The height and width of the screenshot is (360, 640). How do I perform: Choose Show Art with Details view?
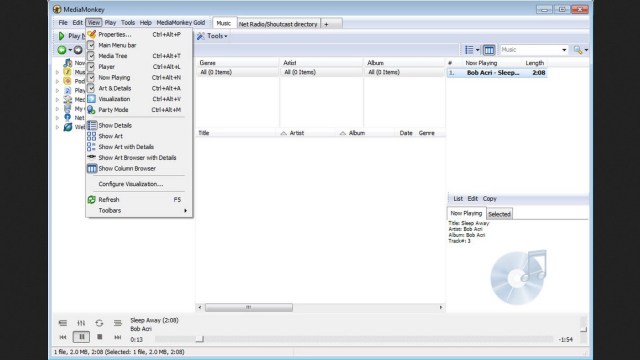[139, 147]
